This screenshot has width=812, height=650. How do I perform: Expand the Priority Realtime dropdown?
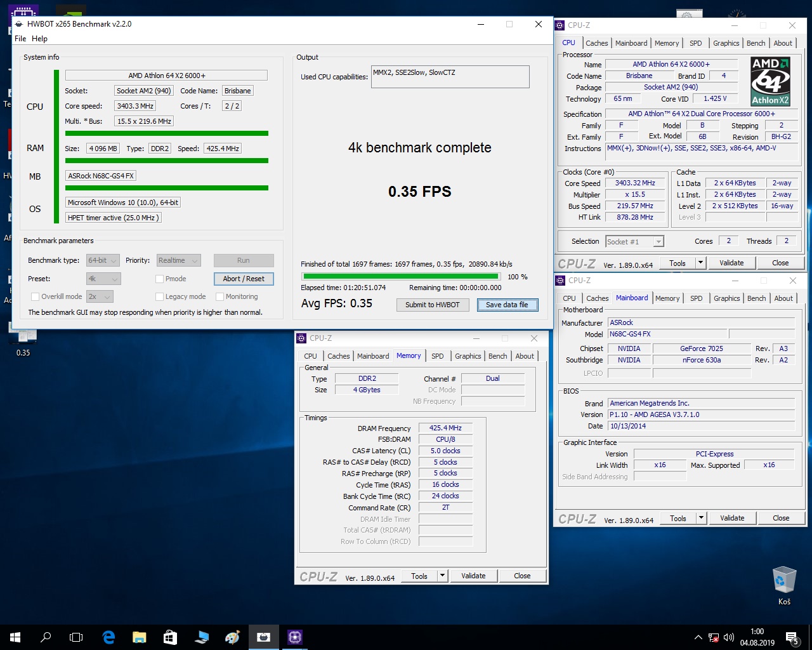point(179,260)
